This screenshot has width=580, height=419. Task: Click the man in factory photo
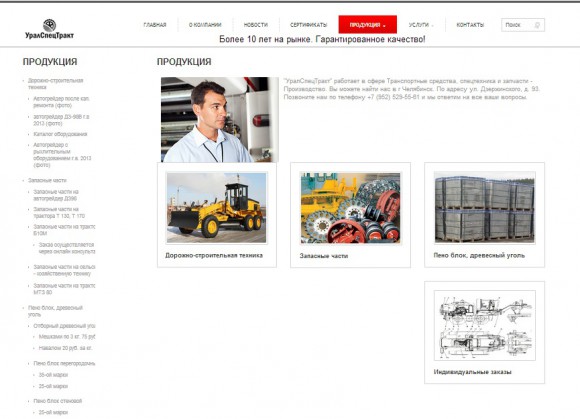pos(220,119)
